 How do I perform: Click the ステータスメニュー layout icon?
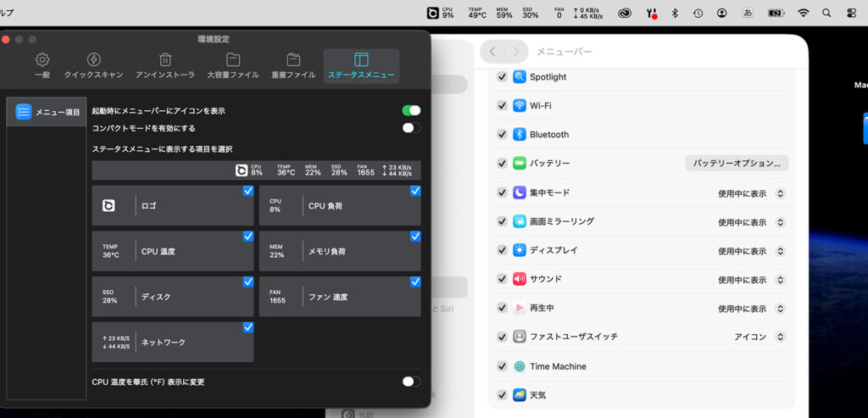tap(361, 60)
